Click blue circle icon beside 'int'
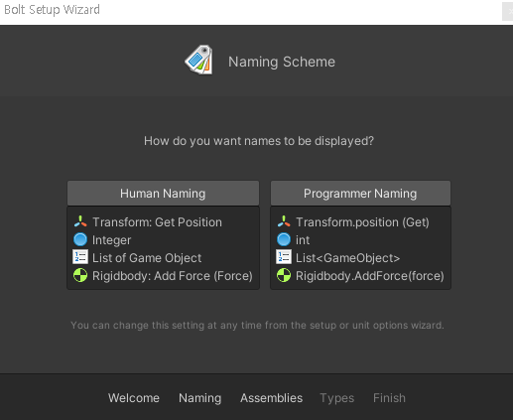 [284, 239]
